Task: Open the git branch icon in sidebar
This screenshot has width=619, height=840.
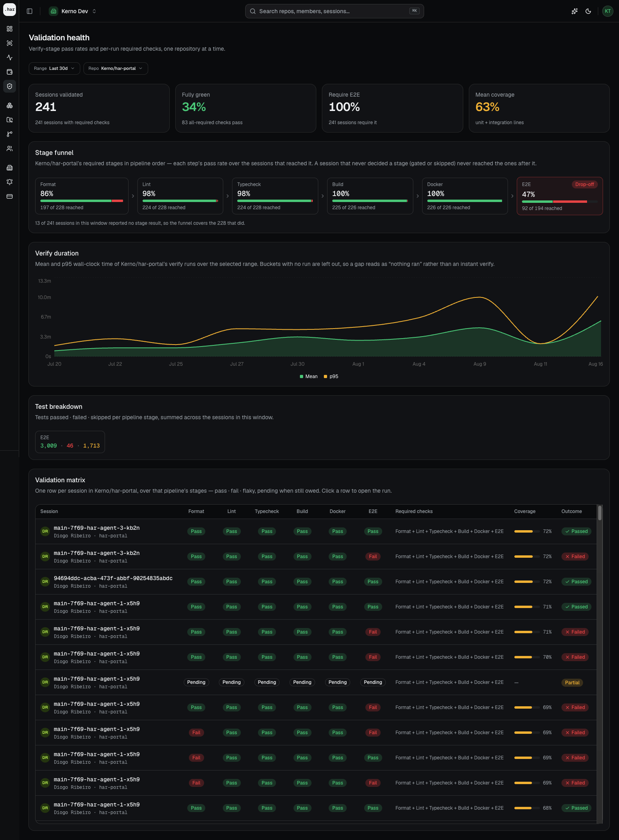Action: pos(10,134)
